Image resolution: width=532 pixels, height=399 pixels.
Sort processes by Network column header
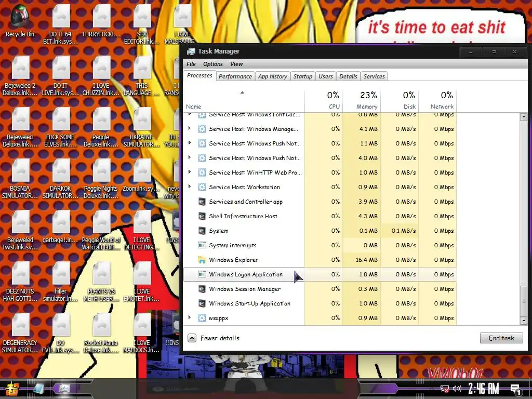(x=437, y=100)
